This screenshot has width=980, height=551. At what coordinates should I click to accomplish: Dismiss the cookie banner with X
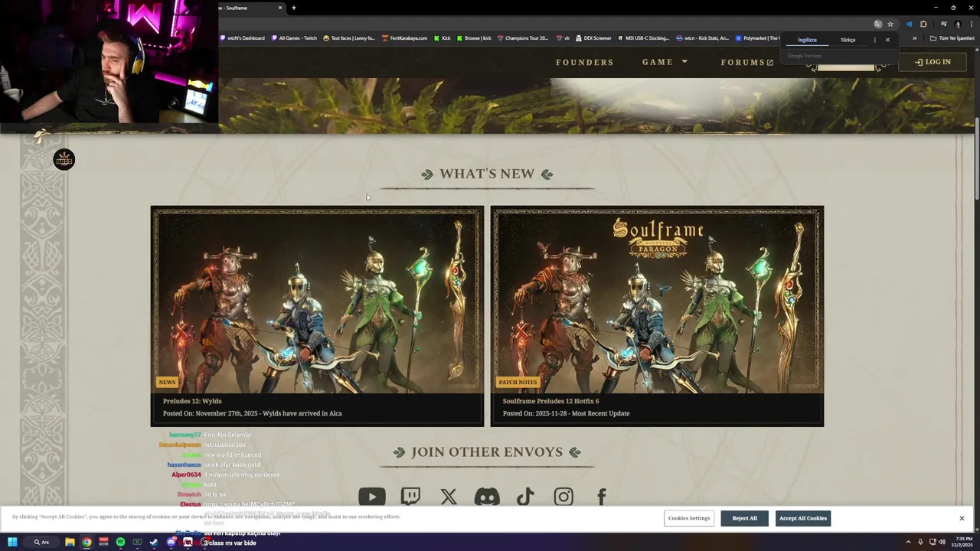pos(962,518)
